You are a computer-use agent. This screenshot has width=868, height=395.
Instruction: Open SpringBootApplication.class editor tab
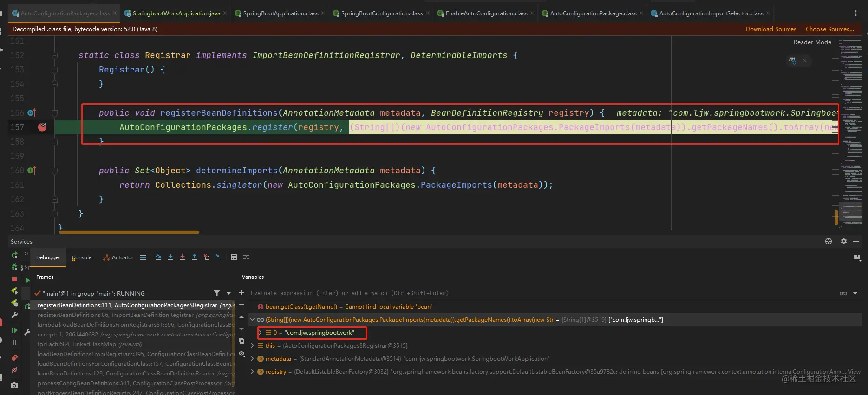(x=281, y=13)
